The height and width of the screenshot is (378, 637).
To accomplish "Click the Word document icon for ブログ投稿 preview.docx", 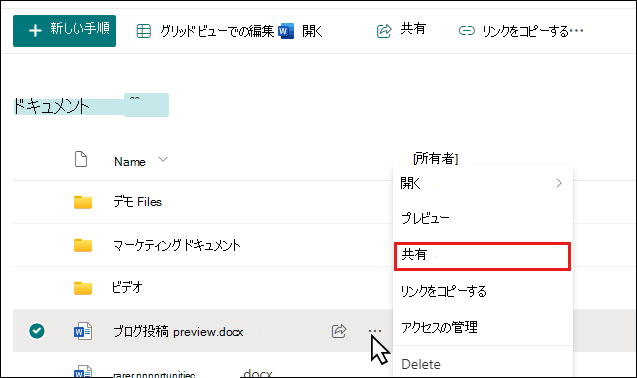I will (x=83, y=331).
